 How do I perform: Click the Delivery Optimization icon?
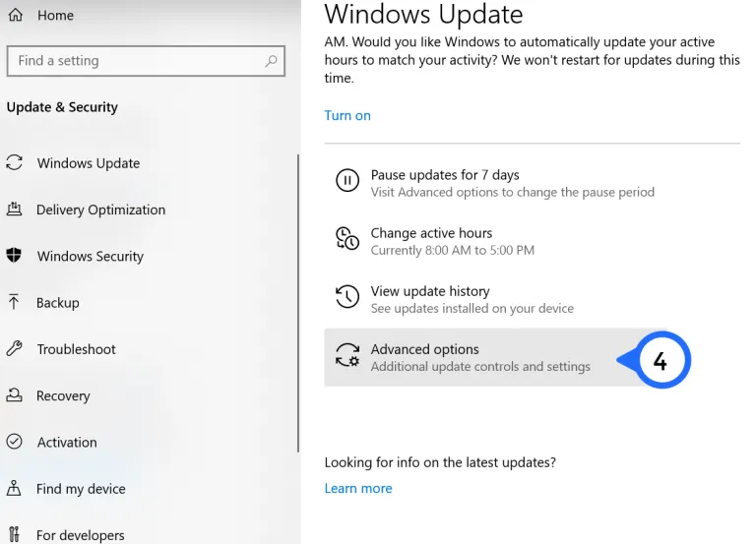[x=14, y=210]
